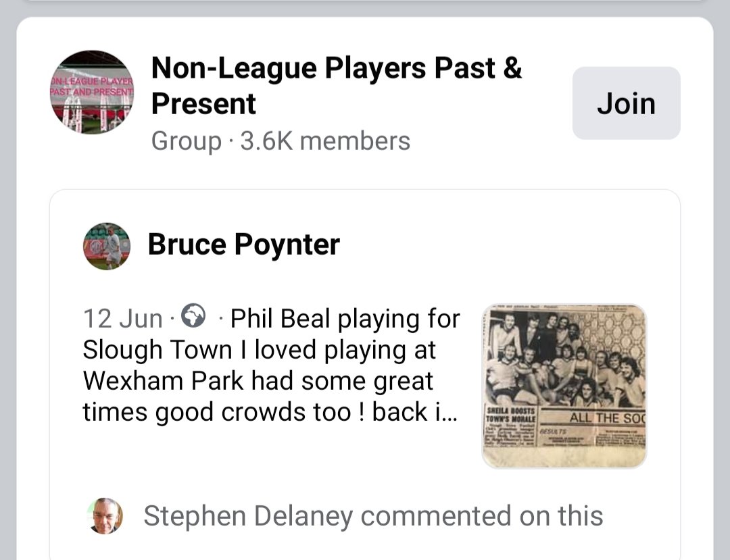
Task: Click the ALL THE SOC headline in clipping
Action: (607, 418)
